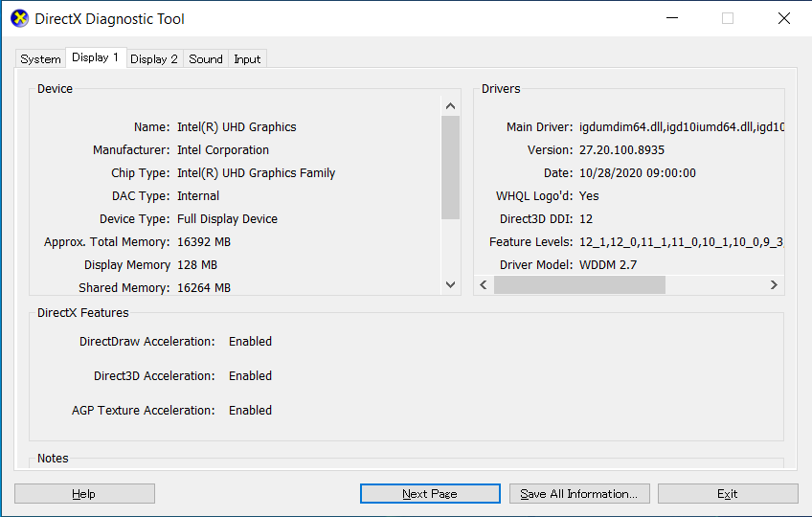Click the Device panel vertical scrollbar thumb
Viewport: 812px width, 517px height.
pyautogui.click(x=451, y=168)
